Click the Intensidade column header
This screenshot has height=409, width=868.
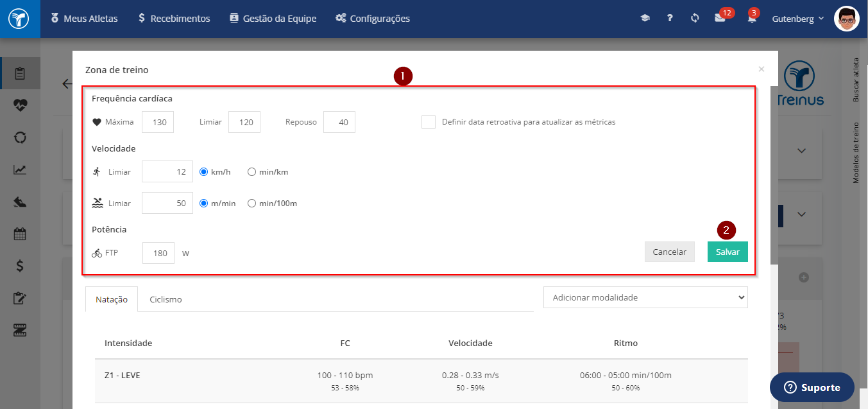coord(128,343)
